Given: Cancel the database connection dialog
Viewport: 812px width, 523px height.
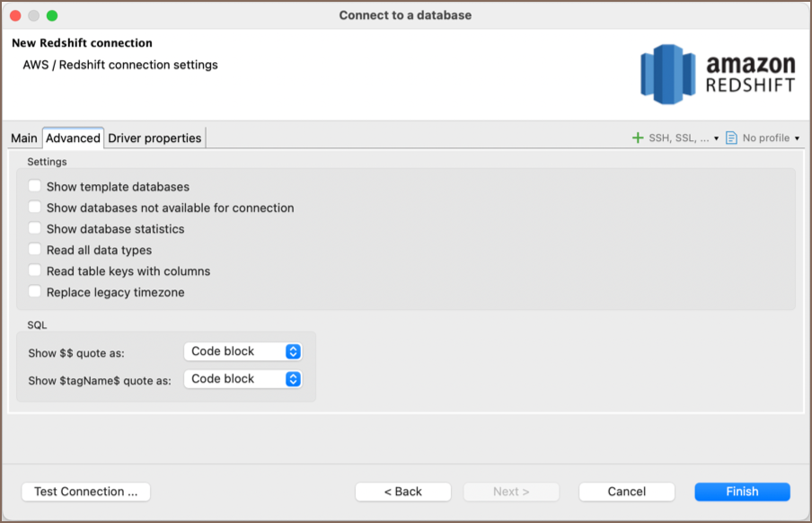Looking at the screenshot, I should (626, 492).
